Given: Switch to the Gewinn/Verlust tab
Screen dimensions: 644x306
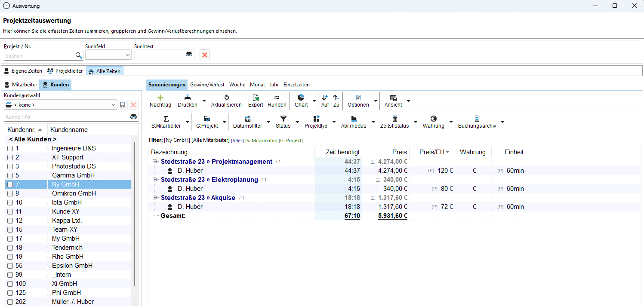Looking at the screenshot, I should [x=207, y=85].
